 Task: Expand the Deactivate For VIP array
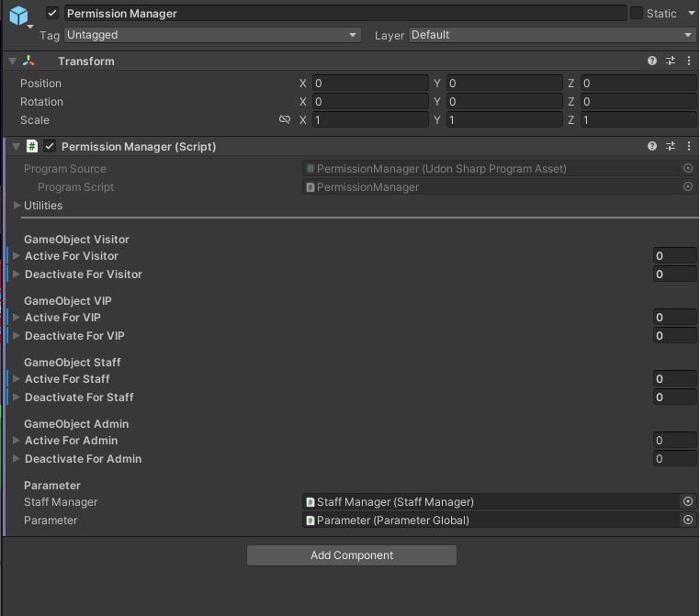pos(17,335)
